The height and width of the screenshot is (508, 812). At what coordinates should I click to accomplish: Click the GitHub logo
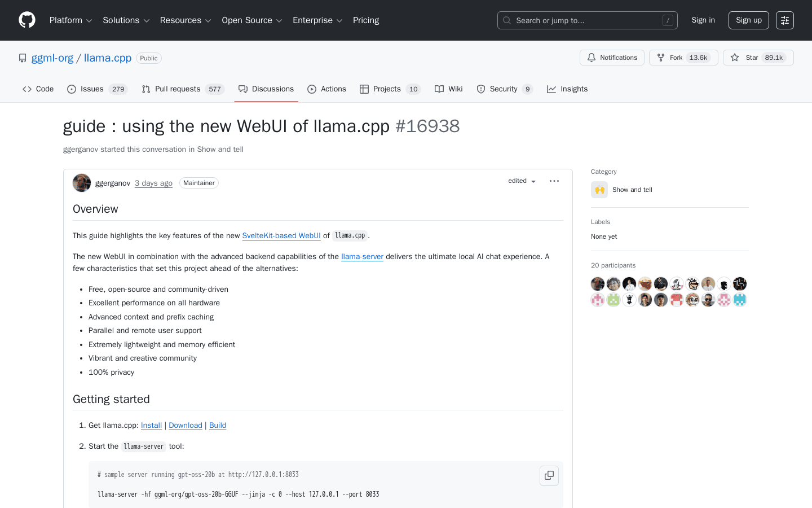click(27, 20)
